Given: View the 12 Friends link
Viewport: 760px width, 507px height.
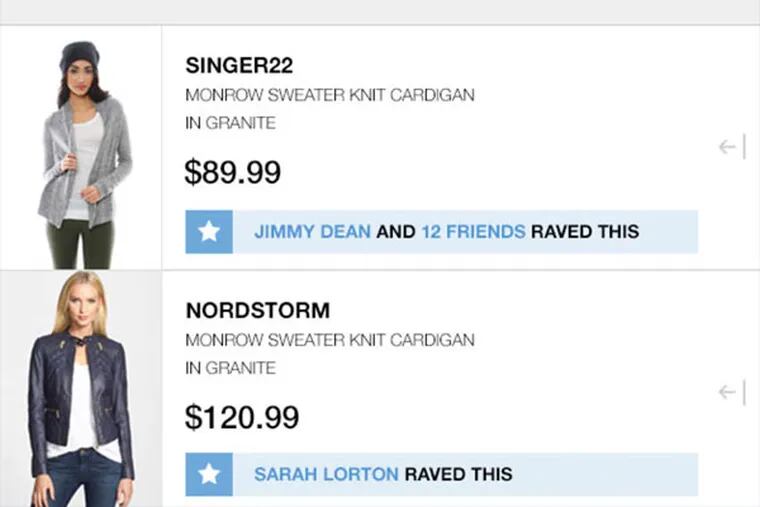Looking at the screenshot, I should tap(472, 232).
